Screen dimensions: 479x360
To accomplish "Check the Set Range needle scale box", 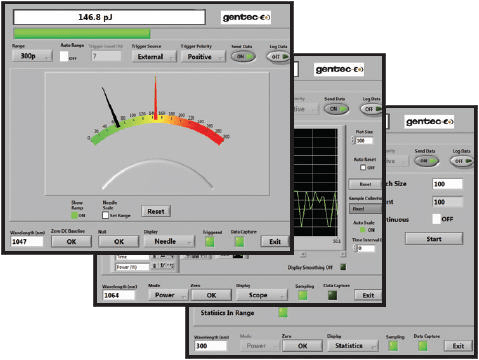I will [105, 215].
